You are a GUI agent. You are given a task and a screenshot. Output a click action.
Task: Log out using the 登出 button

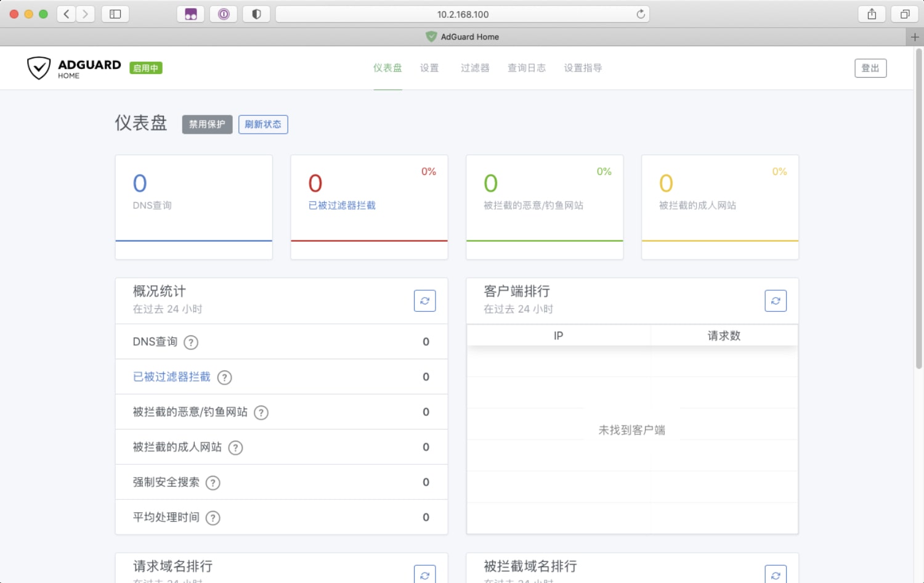870,68
